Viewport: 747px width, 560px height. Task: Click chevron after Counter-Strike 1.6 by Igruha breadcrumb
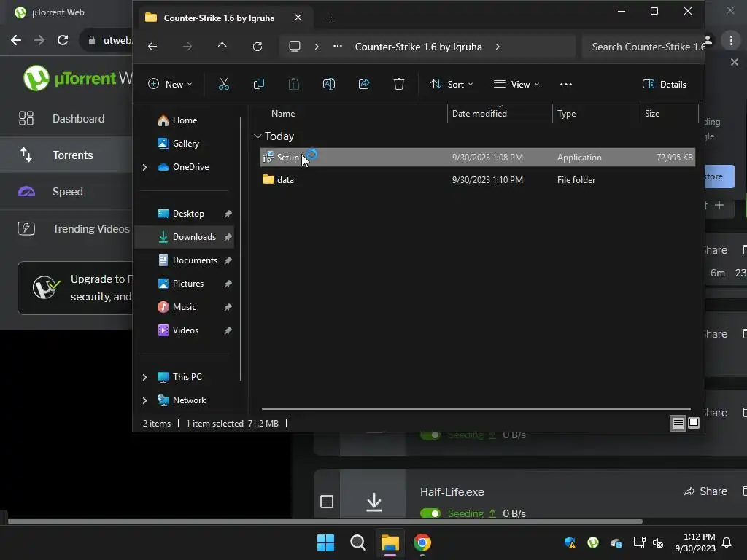pyautogui.click(x=498, y=47)
